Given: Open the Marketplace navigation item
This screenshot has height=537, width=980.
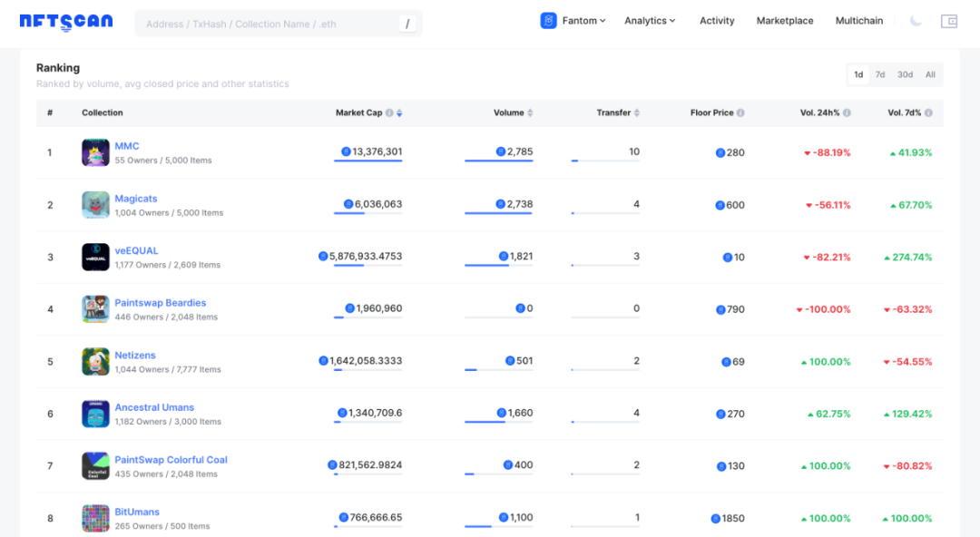Looking at the screenshot, I should [784, 20].
